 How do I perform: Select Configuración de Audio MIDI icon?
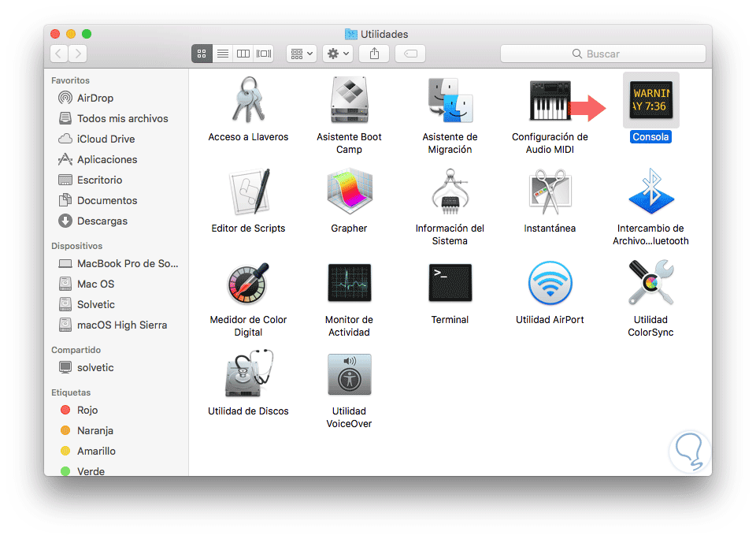550,100
